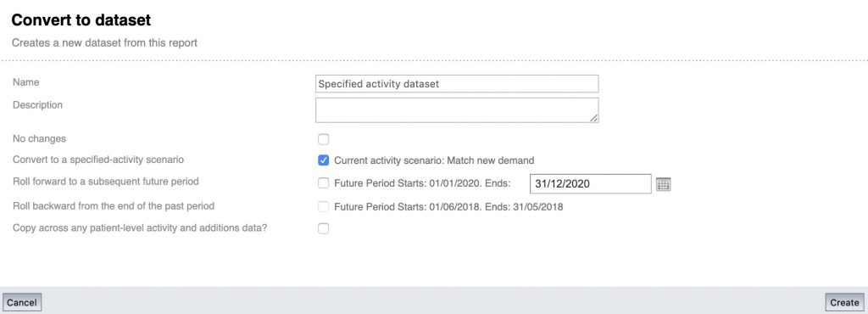Image resolution: width=868 pixels, height=314 pixels.
Task: Click the Creates a new dataset from this report subtitle
Action: point(104,42)
